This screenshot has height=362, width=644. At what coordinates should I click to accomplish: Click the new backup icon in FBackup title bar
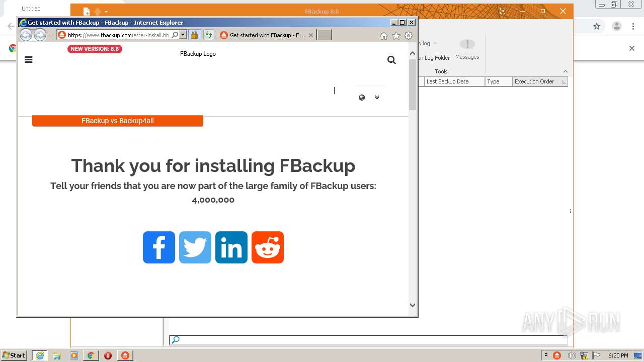coord(87,12)
